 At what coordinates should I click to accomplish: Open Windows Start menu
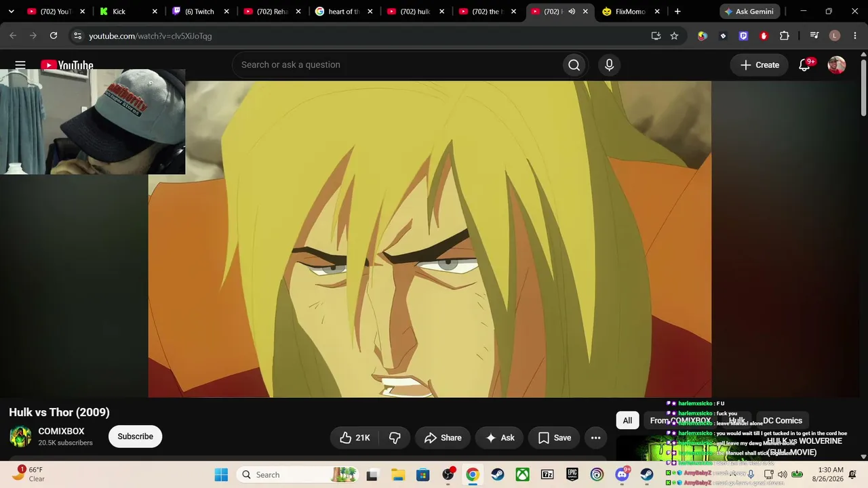click(x=221, y=474)
